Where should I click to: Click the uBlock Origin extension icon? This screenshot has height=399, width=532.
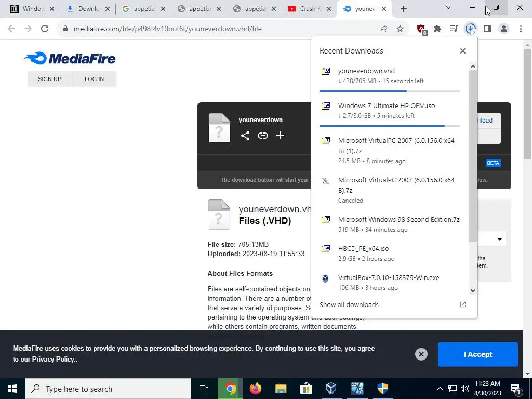click(x=421, y=29)
